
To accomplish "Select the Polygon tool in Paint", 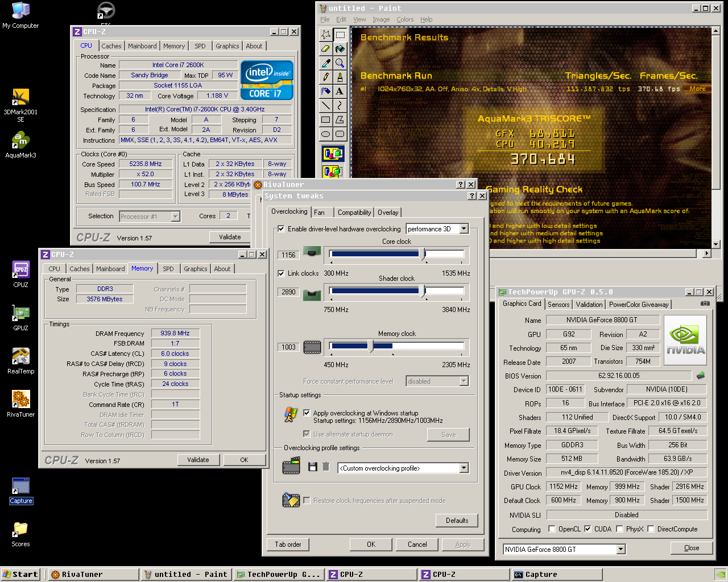I will [340, 119].
